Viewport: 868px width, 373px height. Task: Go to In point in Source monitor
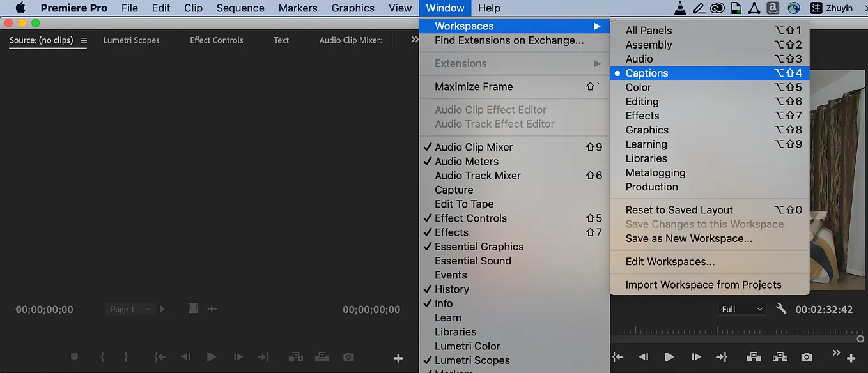click(x=160, y=358)
